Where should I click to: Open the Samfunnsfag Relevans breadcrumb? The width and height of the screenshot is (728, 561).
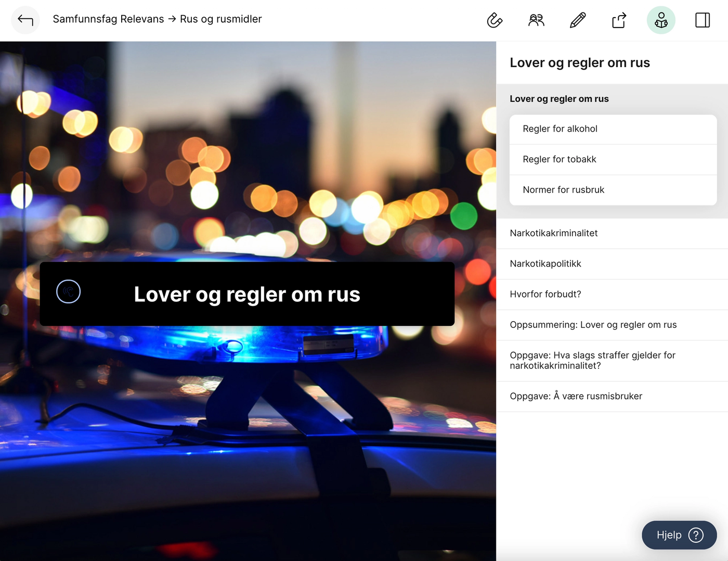click(108, 19)
